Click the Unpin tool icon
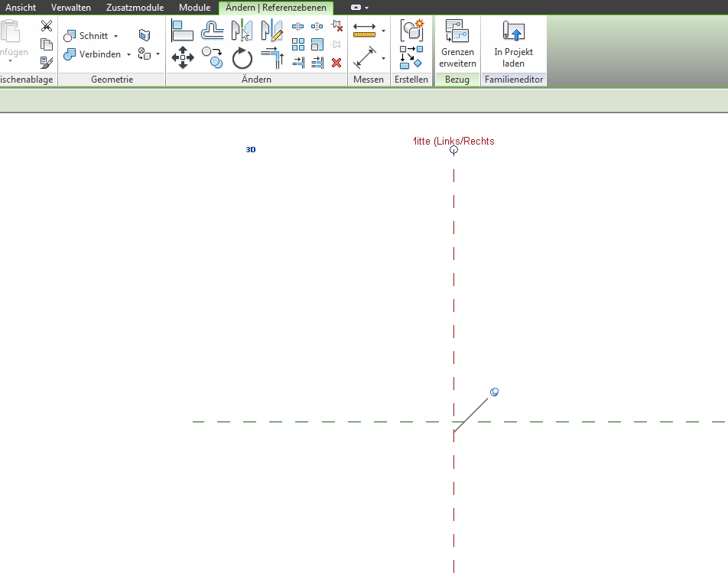The width and height of the screenshot is (728, 573). click(337, 26)
